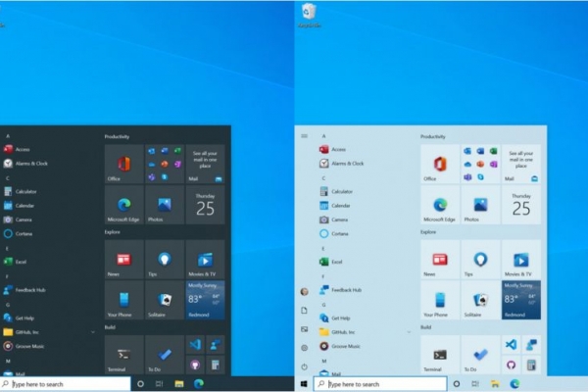Launch Edge from the light taskbar
This screenshot has height=392, width=588.
[x=514, y=384]
